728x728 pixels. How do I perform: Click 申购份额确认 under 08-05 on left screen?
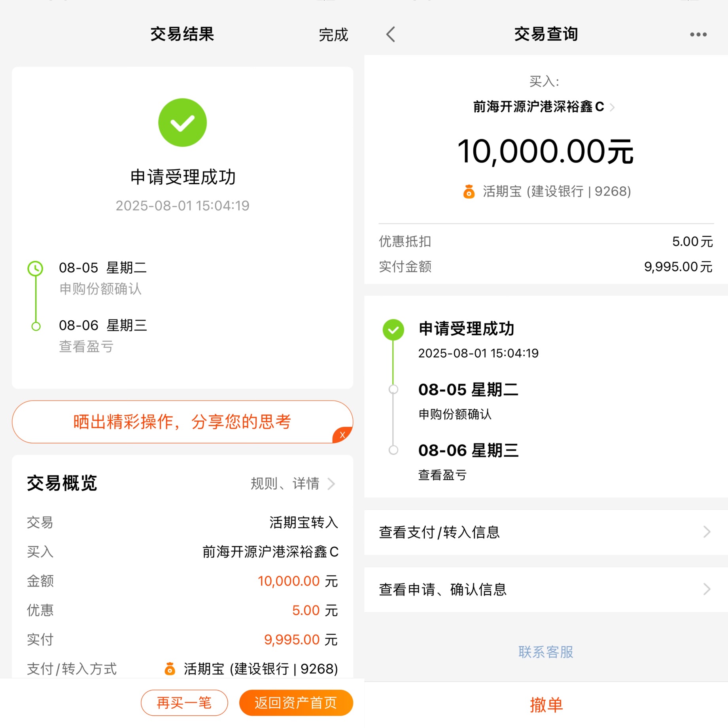pos(100,289)
